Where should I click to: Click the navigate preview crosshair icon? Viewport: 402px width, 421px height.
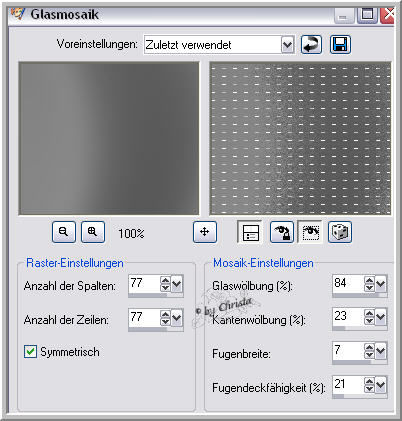(x=205, y=232)
